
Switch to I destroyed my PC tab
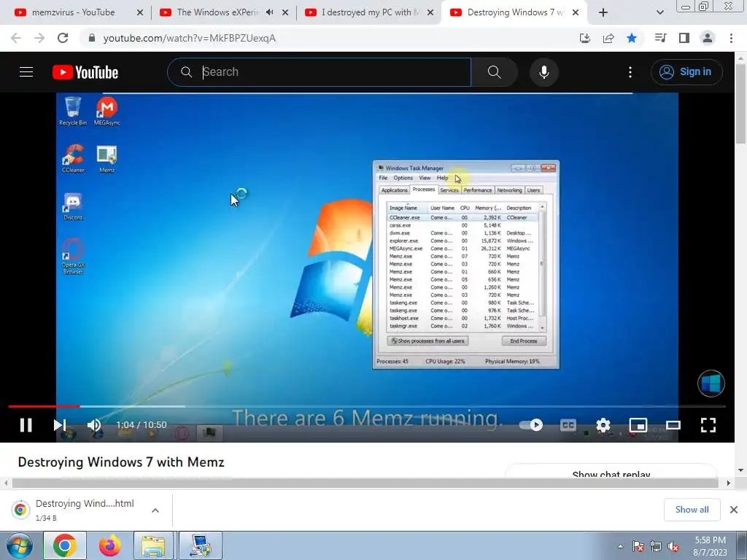coord(363,13)
